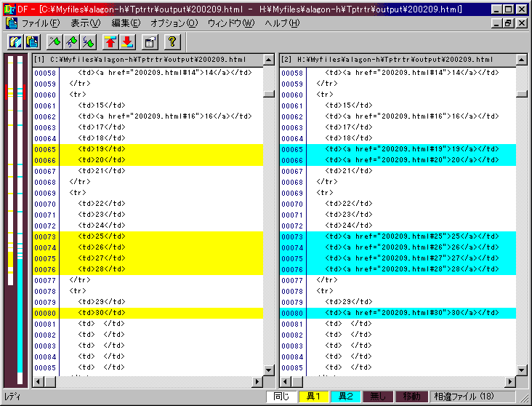Click the set flag mark toolbar icon
Screen dimensions: 532x406
(55, 42)
